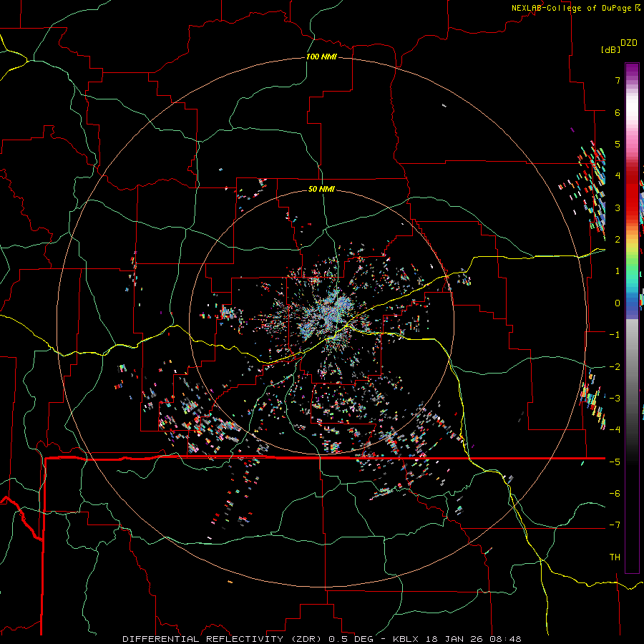Click the '0' tick value on the color scale

tap(618, 303)
